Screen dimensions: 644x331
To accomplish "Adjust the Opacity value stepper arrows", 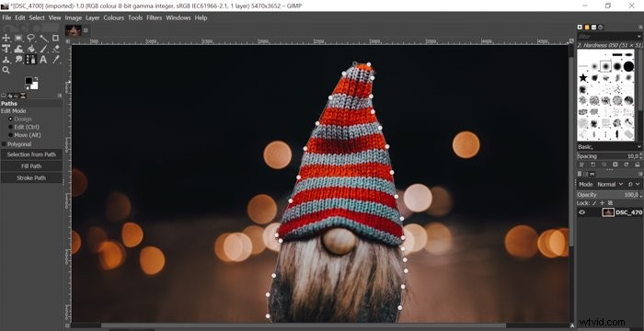I will coord(640,195).
